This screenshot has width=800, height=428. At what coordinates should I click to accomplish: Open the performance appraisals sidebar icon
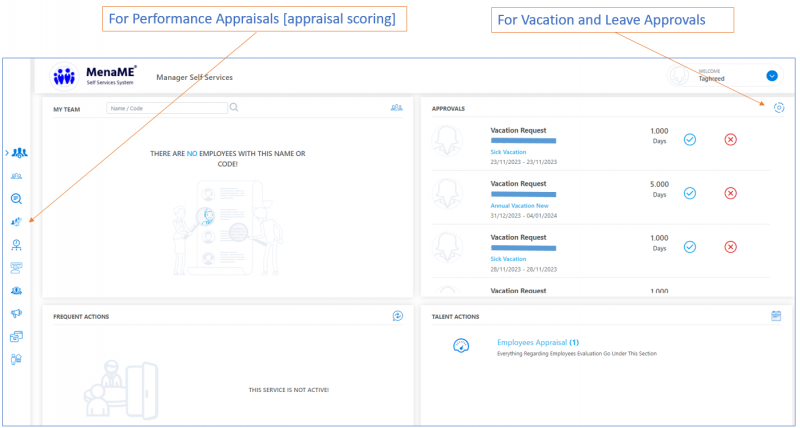17,221
